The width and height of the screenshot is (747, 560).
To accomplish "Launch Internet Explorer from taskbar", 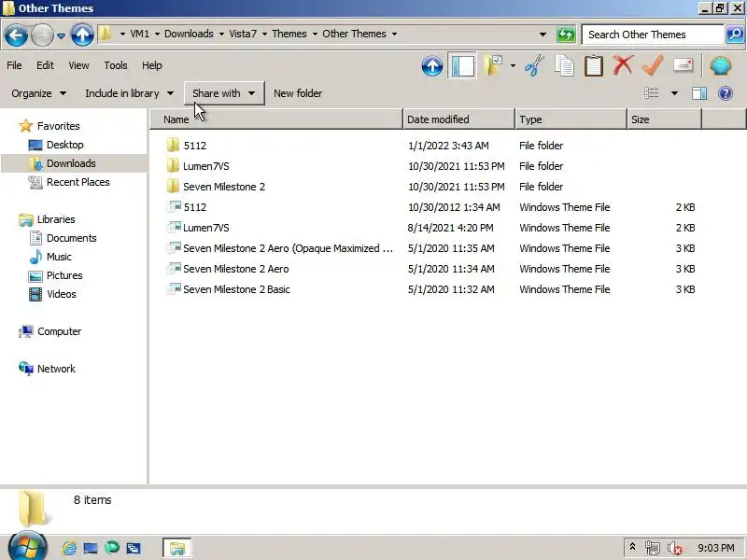I will point(69,548).
